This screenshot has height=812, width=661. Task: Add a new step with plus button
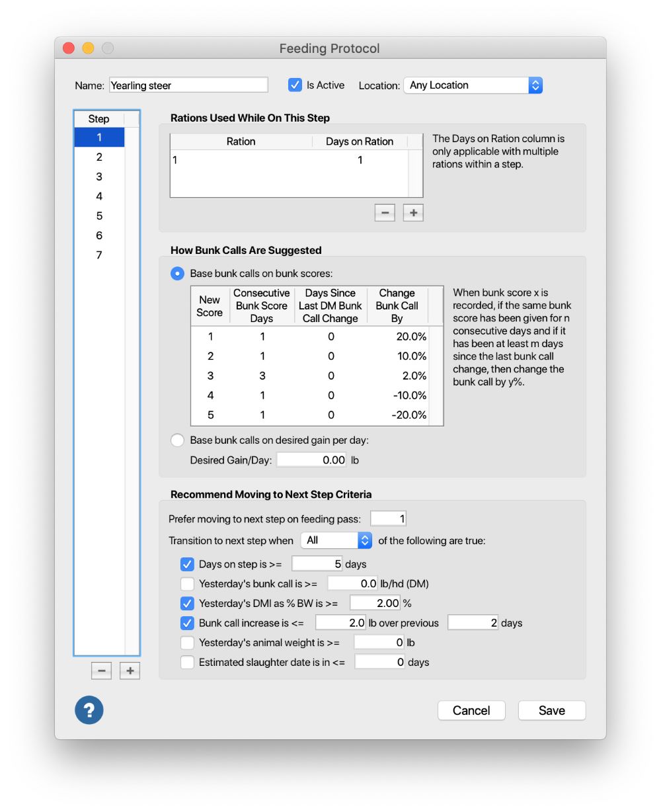pyautogui.click(x=130, y=671)
